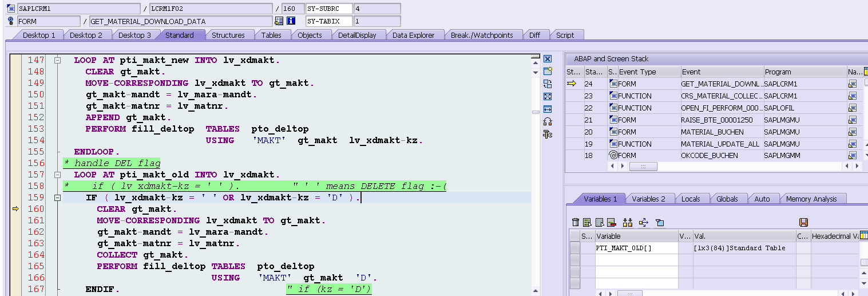Switch to the Desktop 1 tab
Viewport: 868px width, 296px height.
[39, 35]
